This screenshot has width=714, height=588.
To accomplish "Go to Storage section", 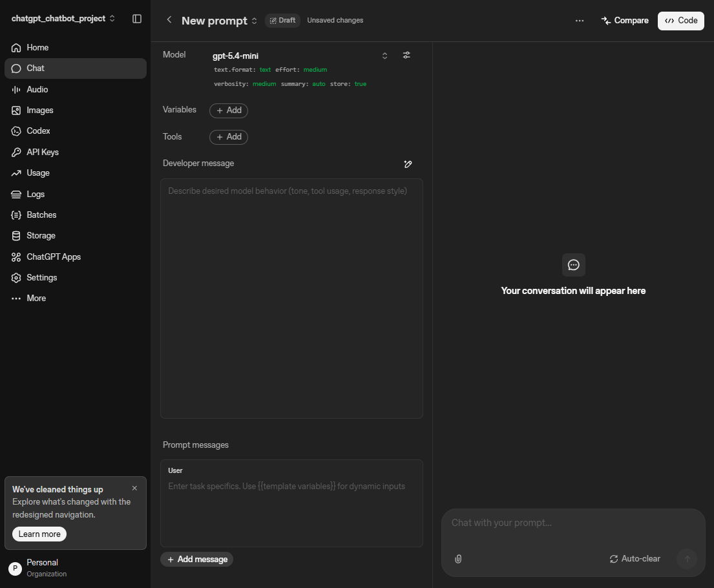I will click(76, 236).
